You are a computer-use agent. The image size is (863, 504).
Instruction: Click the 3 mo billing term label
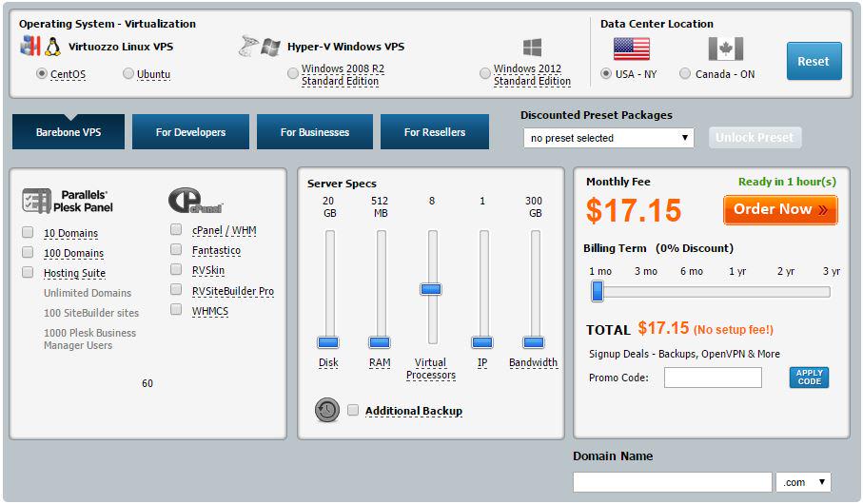click(646, 271)
